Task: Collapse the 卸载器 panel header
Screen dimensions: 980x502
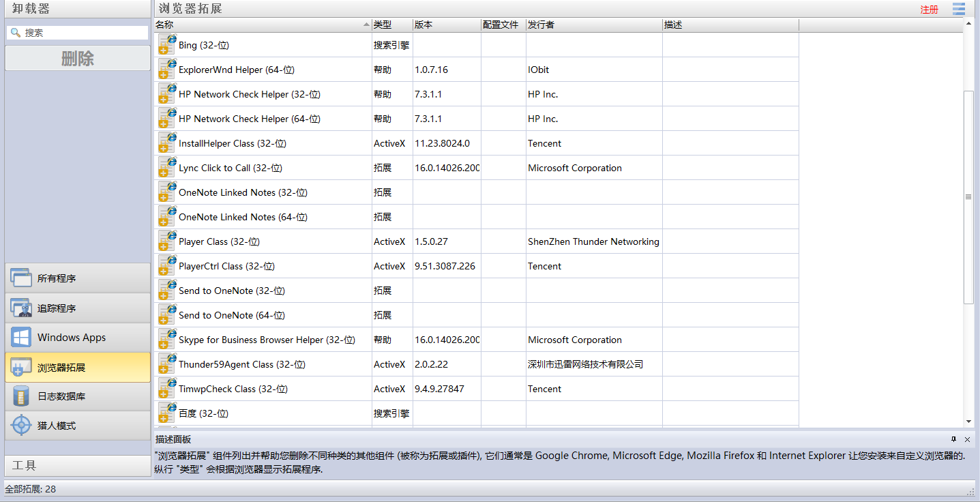Action: pyautogui.click(x=77, y=9)
